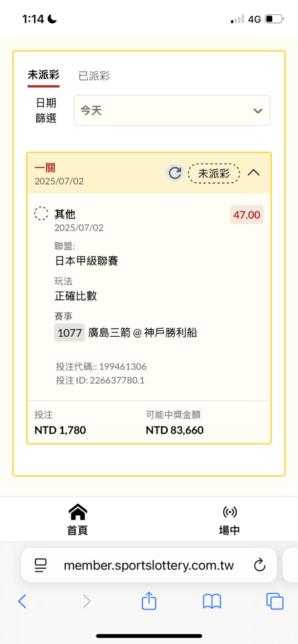Open the Safari share sheet

click(x=149, y=600)
